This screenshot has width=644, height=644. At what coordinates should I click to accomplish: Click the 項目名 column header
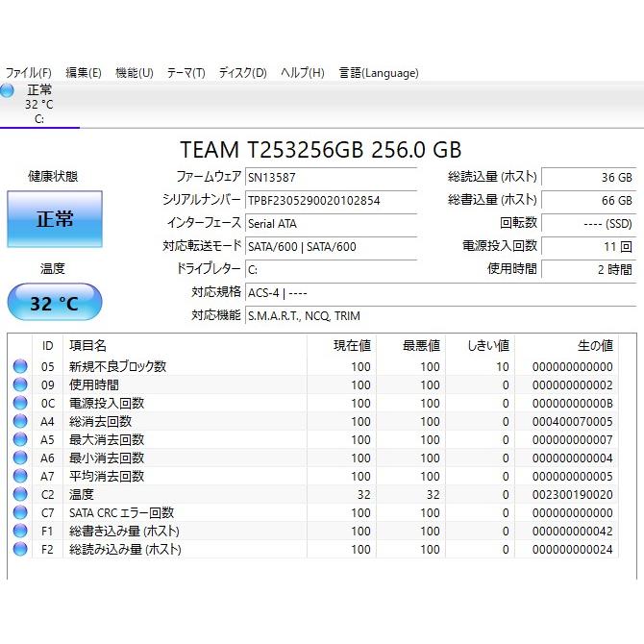point(185,346)
